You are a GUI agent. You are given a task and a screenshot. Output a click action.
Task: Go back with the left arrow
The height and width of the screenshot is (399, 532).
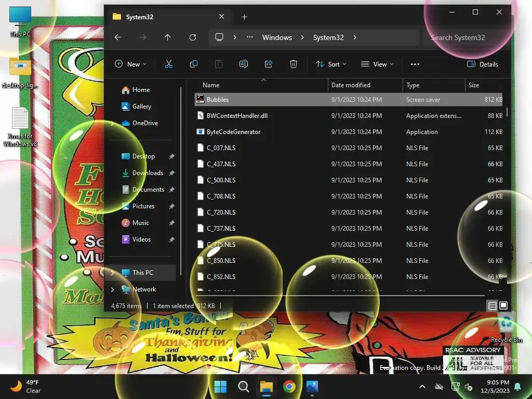(118, 37)
